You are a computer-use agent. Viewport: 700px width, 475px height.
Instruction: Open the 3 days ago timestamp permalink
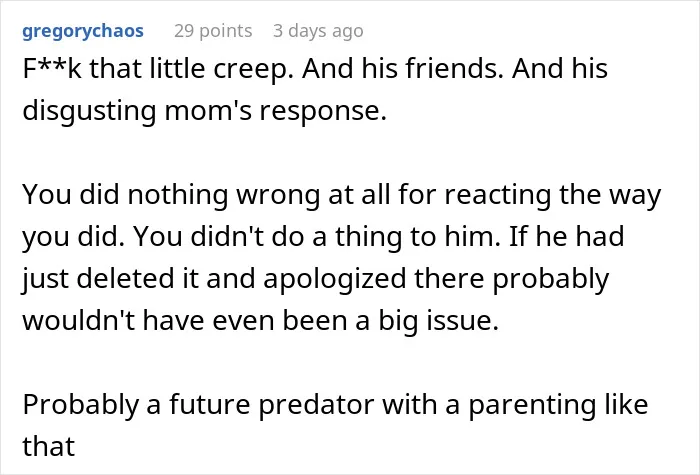pyautogui.click(x=318, y=31)
